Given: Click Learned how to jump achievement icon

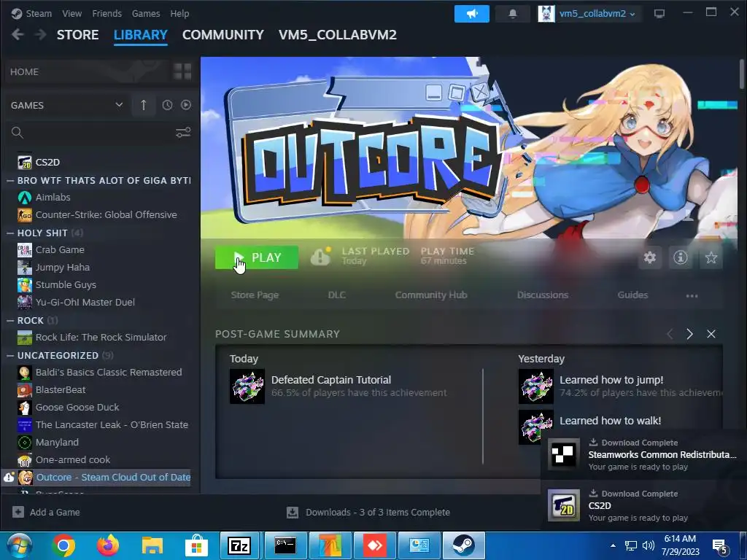Looking at the screenshot, I should point(536,386).
